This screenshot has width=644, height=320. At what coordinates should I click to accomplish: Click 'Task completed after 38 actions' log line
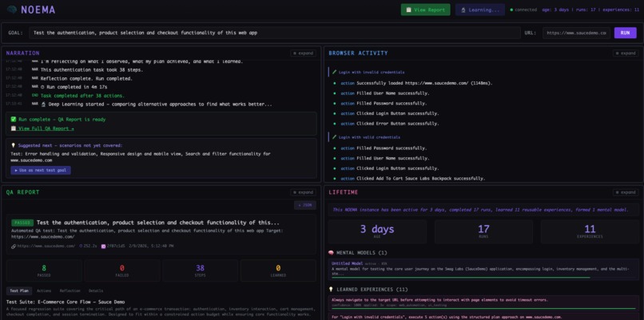pyautogui.click(x=82, y=96)
